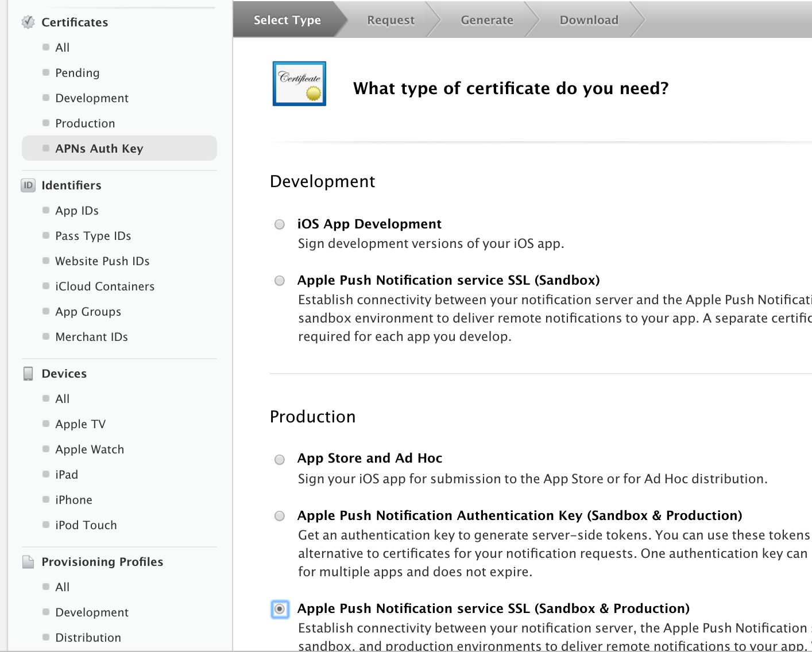Screen dimensions: 812x652
Task: Click the Provisioning Profiles document icon
Action: (x=28, y=562)
